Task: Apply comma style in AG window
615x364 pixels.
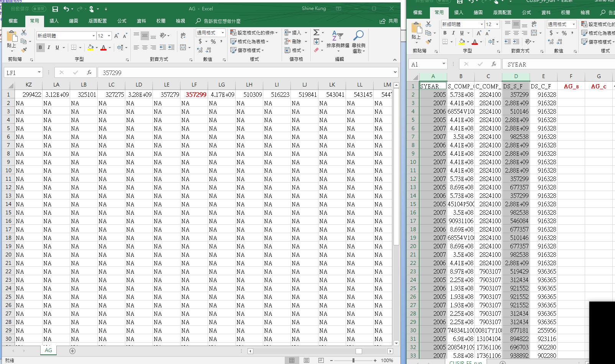Action: click(x=221, y=41)
